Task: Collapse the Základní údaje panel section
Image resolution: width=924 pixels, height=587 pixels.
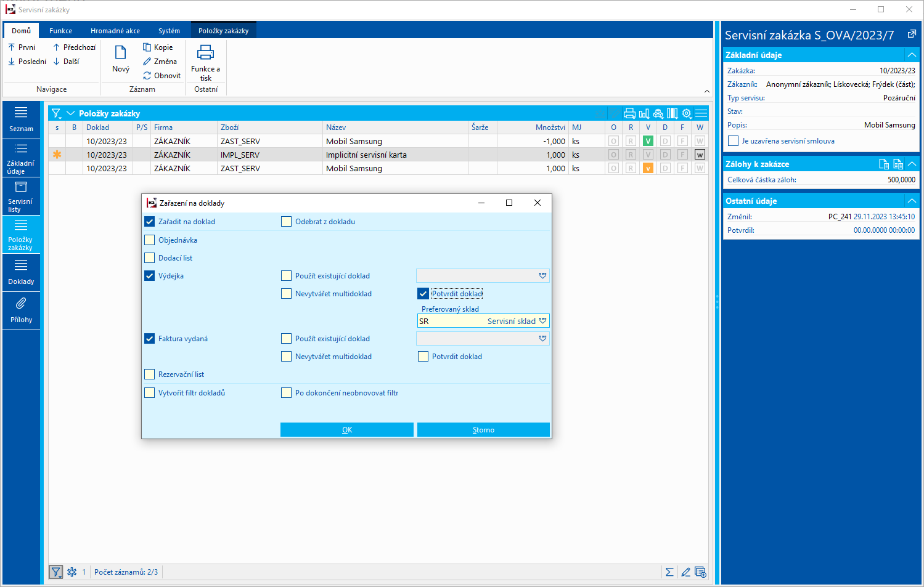Action: click(x=912, y=55)
